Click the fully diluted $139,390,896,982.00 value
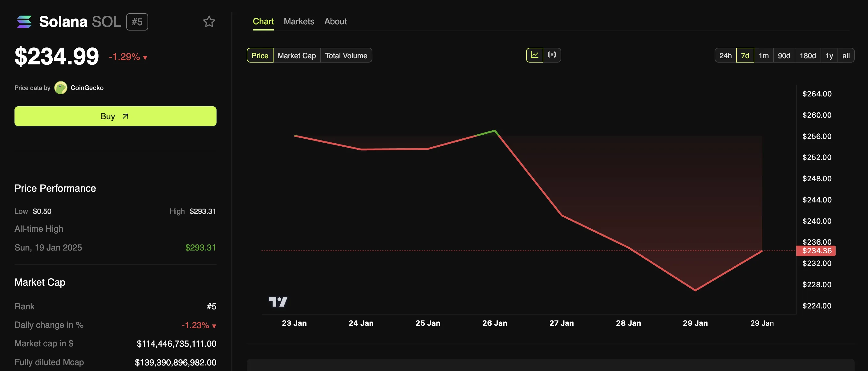This screenshot has height=371, width=868. pyautogui.click(x=176, y=362)
